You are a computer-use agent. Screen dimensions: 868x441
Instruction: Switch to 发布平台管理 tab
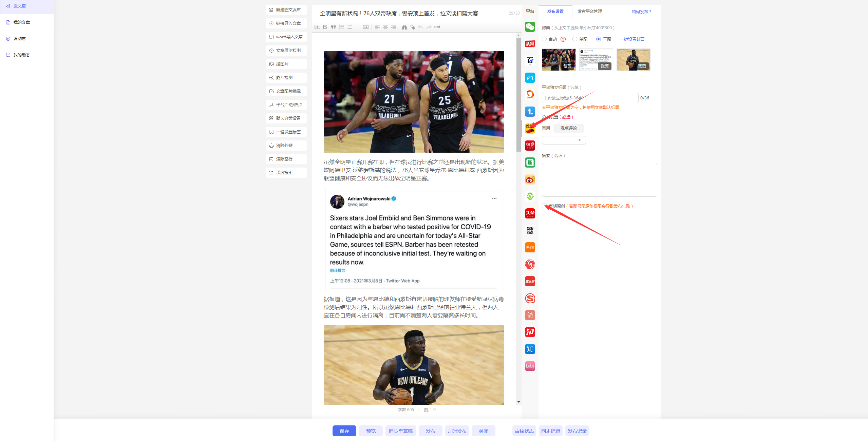(x=589, y=12)
